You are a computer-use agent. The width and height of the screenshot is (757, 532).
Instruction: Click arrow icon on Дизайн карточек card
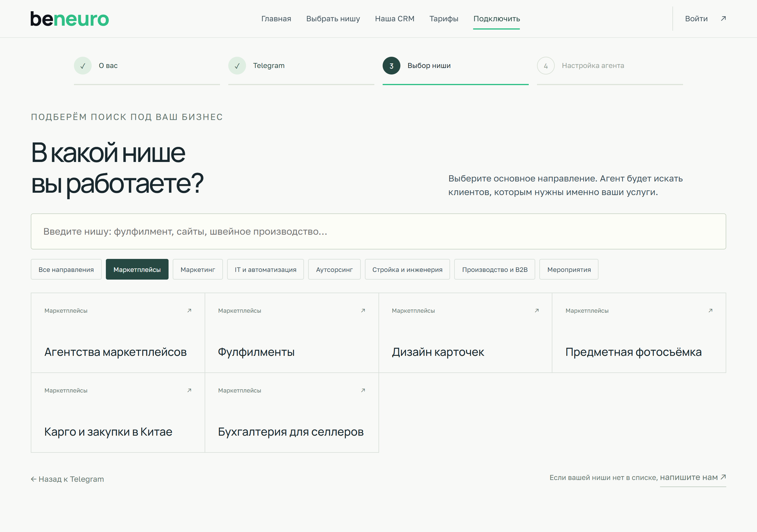(537, 311)
